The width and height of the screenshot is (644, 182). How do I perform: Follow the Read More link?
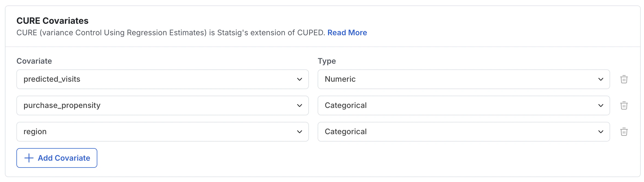pyautogui.click(x=347, y=33)
